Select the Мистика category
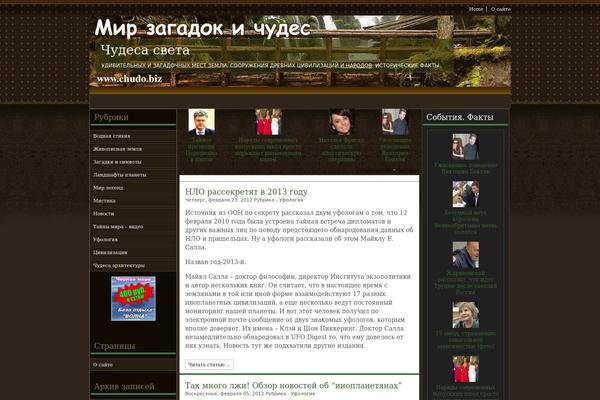 (x=104, y=201)
